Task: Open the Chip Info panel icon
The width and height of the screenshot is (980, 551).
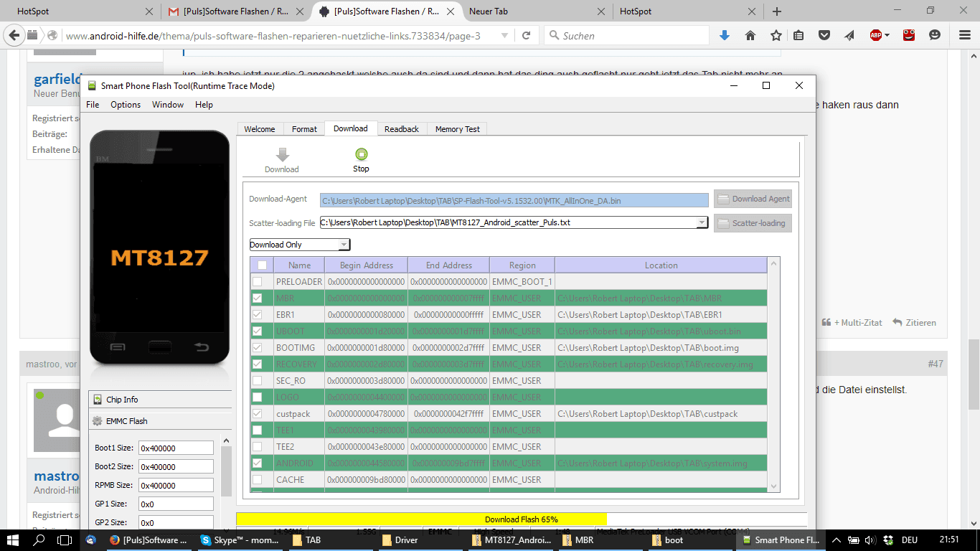Action: 98,400
